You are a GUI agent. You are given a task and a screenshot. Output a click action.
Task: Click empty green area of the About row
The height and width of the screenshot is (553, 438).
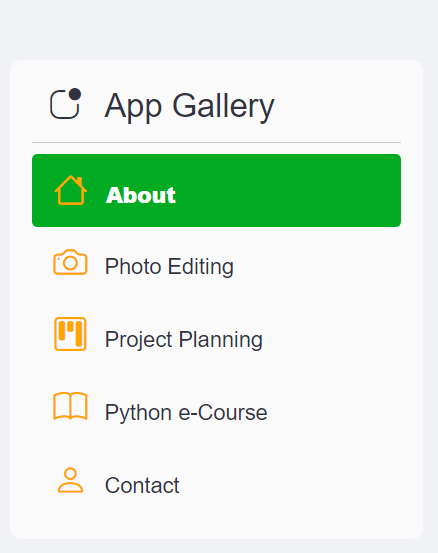[289, 190]
